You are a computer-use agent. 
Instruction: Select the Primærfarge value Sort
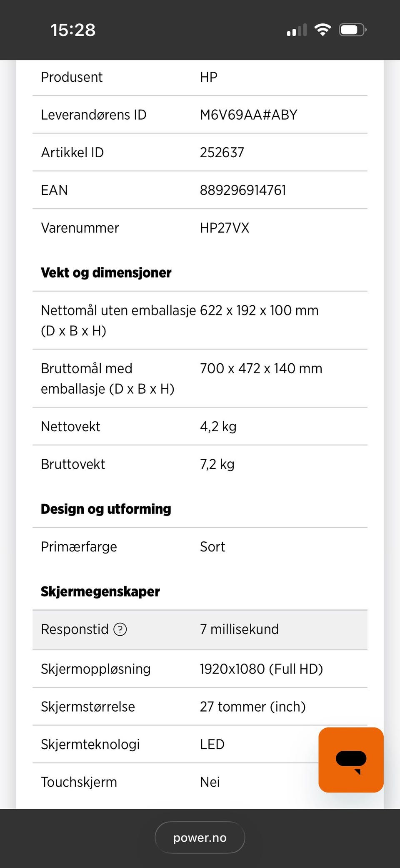coord(212,547)
